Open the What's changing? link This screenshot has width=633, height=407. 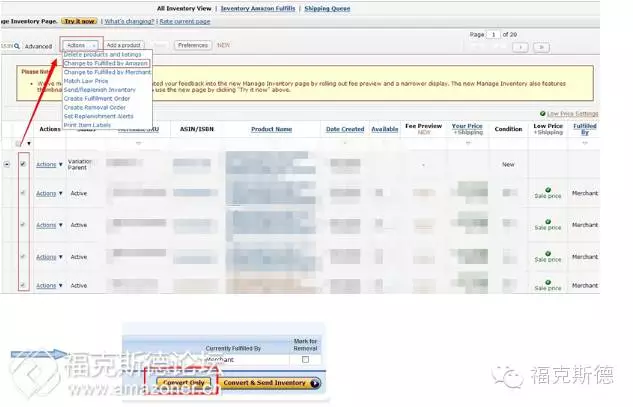pyautogui.click(x=129, y=21)
